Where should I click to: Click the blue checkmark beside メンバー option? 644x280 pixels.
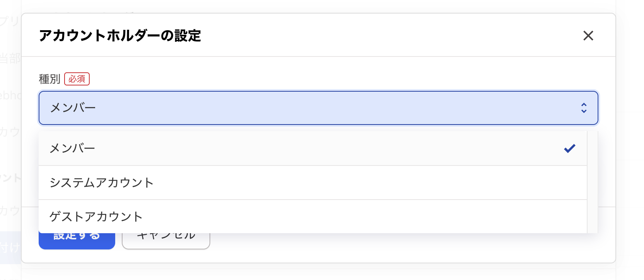pos(569,148)
